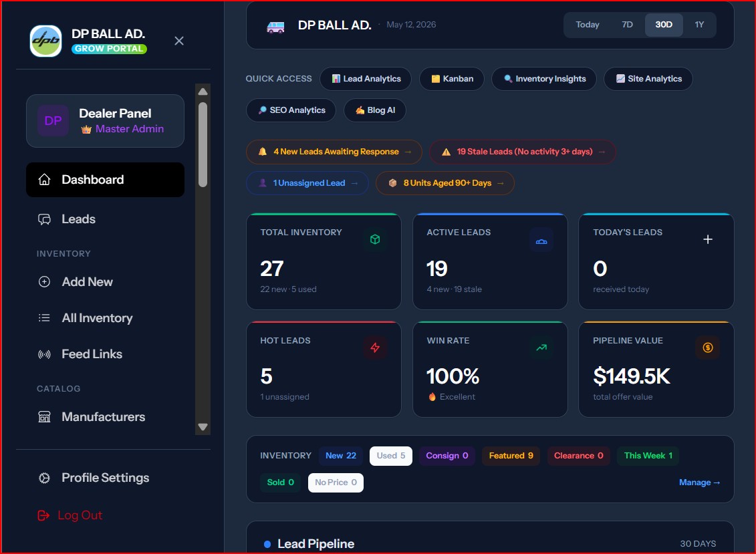
Task: Click the Hot Leads lightning bolt icon
Action: click(x=375, y=348)
